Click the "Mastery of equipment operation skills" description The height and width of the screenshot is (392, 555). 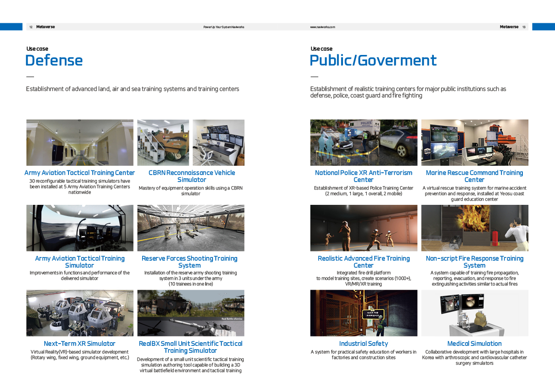[x=191, y=191]
